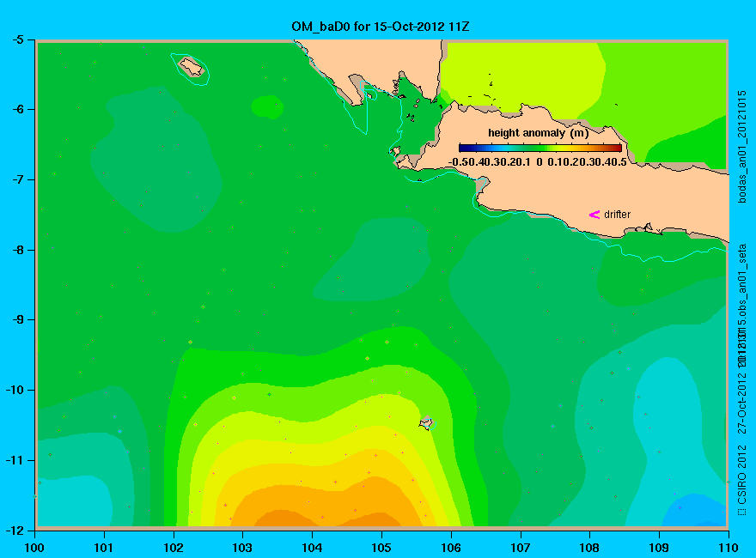Click the longitude axis label 101

[x=104, y=548]
